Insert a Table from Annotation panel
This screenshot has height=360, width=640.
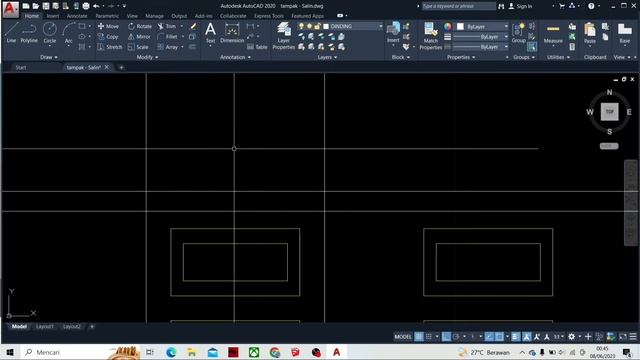257,47
